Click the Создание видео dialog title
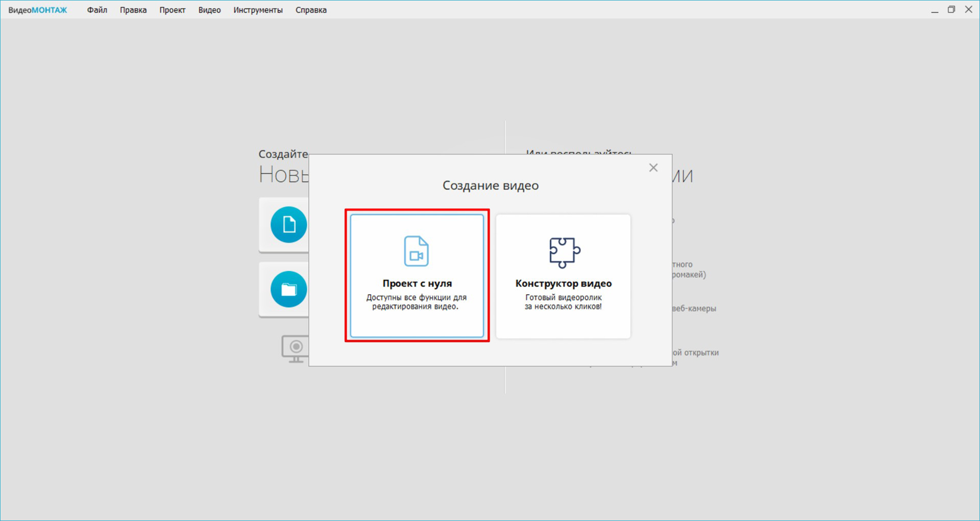The width and height of the screenshot is (980, 521). point(491,185)
